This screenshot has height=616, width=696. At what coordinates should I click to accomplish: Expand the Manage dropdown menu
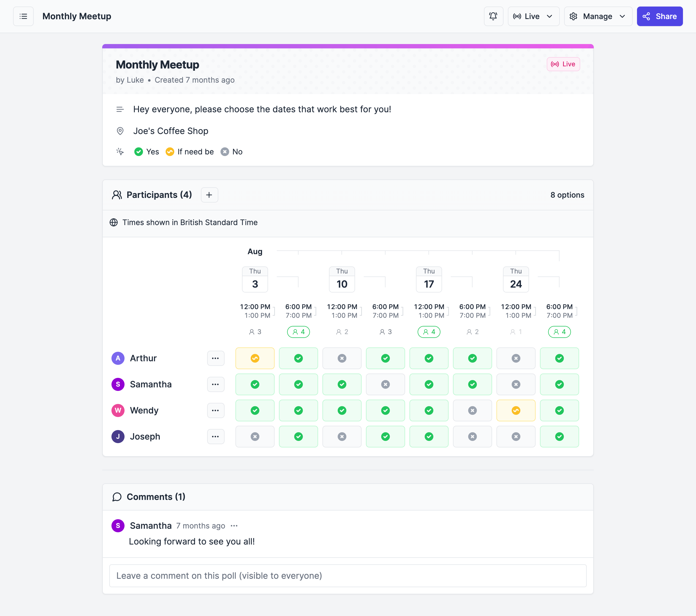[x=598, y=16]
